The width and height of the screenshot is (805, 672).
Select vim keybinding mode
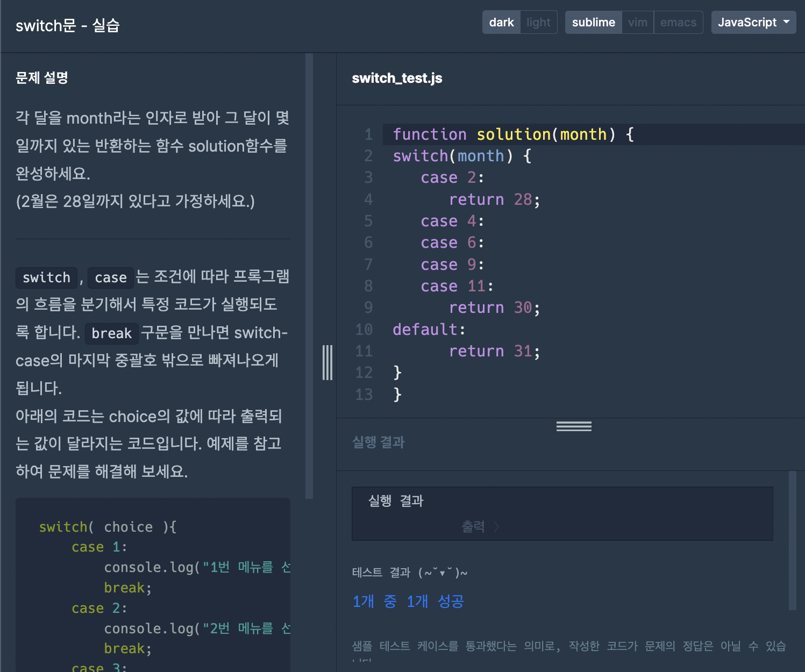[638, 23]
